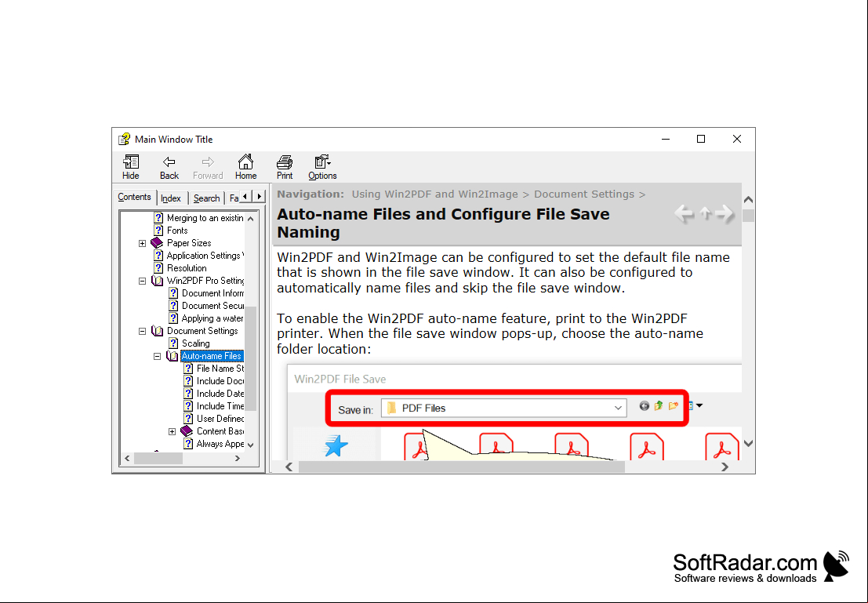Go up one level via header arrow

click(705, 213)
